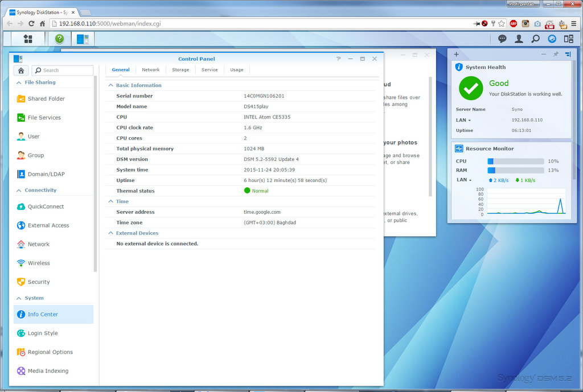Click the Control Panel sidebar scrollbar
This screenshot has width=583, height=392.
pos(96,174)
